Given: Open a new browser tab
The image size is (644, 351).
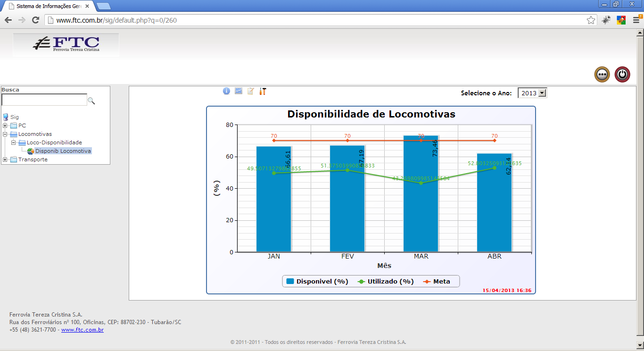Looking at the screenshot, I should click(x=103, y=6).
